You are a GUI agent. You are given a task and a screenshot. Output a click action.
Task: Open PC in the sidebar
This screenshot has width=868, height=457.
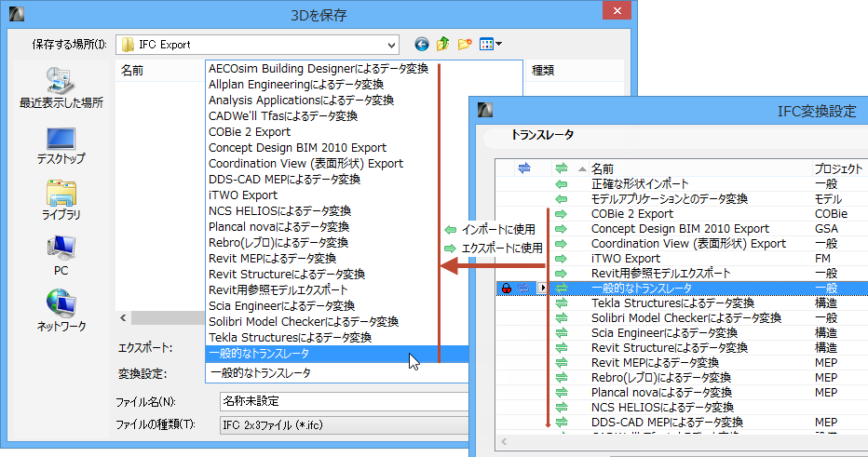tap(61, 256)
